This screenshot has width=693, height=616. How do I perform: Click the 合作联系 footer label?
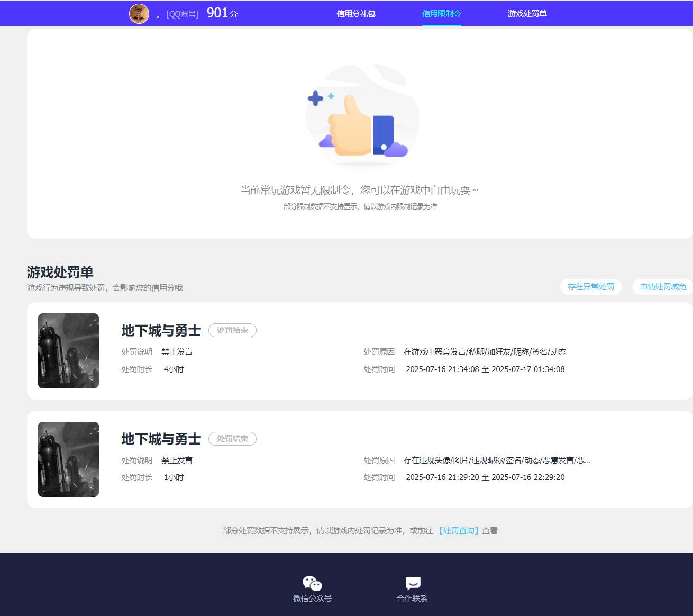412,599
